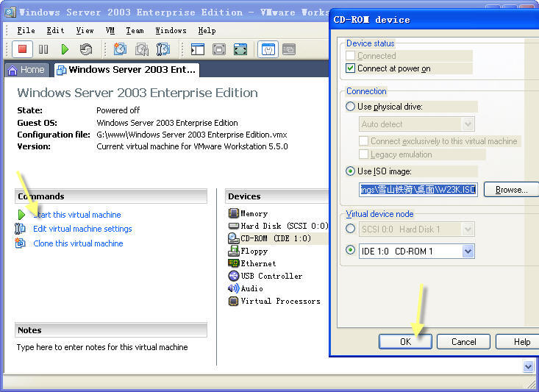Click the Help button in CD-ROM dialog
Viewport: 539px width, 392px height.
[519, 342]
